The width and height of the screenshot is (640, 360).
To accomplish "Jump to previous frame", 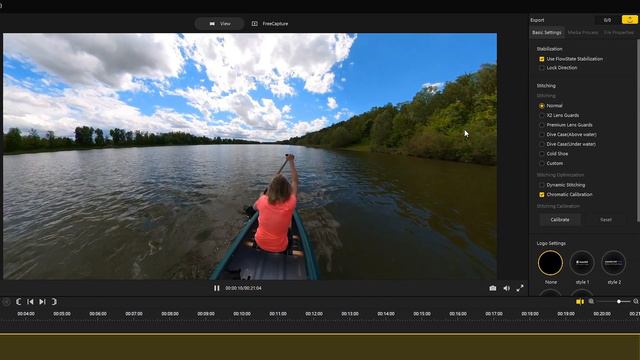I will point(30,302).
